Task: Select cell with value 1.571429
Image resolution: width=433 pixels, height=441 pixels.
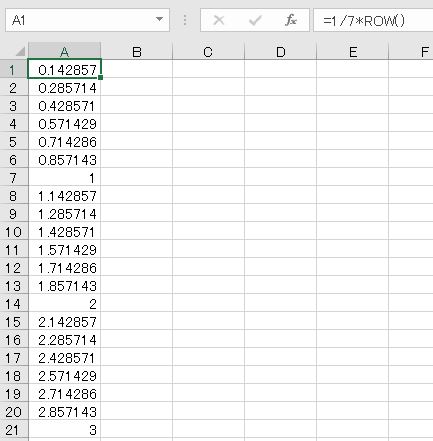Action: coord(65,249)
